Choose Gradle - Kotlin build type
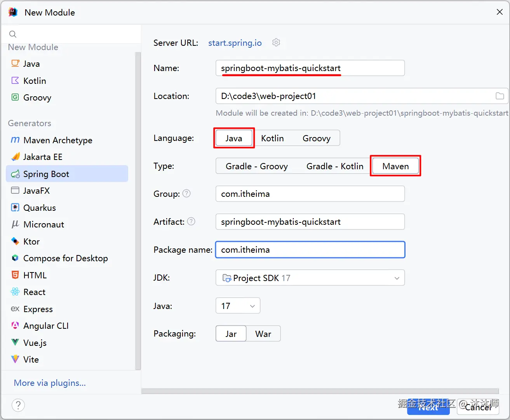 (335, 166)
